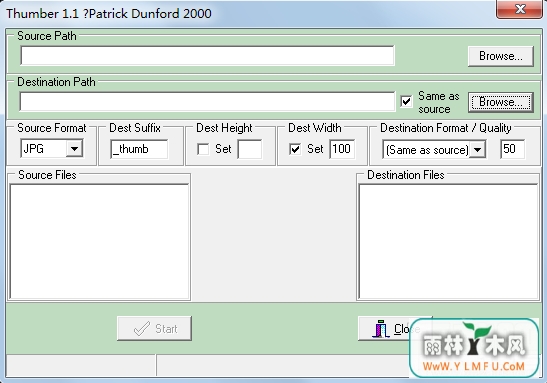
Task: Browse for the destination path folder
Action: (x=501, y=102)
